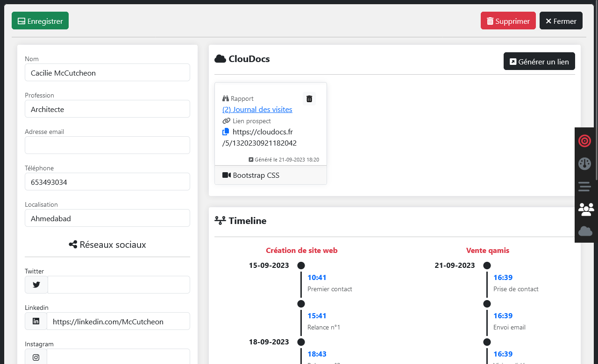Open the Journal des visites link
The height and width of the screenshot is (364, 598).
click(x=257, y=110)
